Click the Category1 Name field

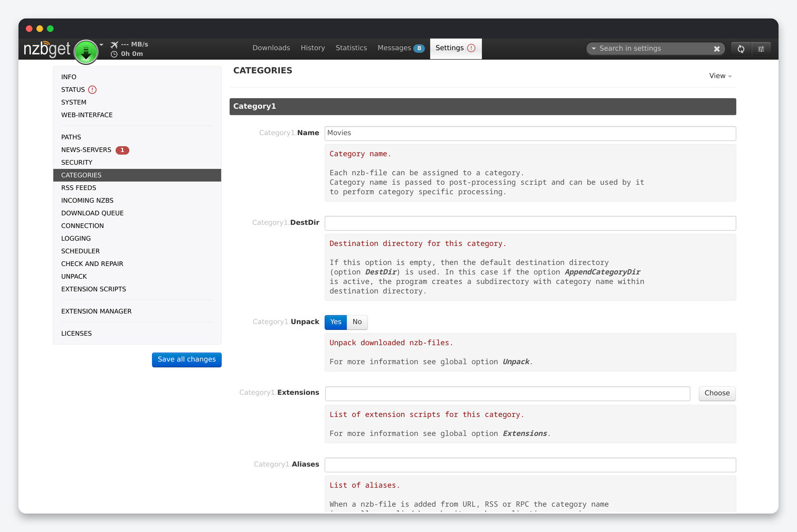(530, 133)
